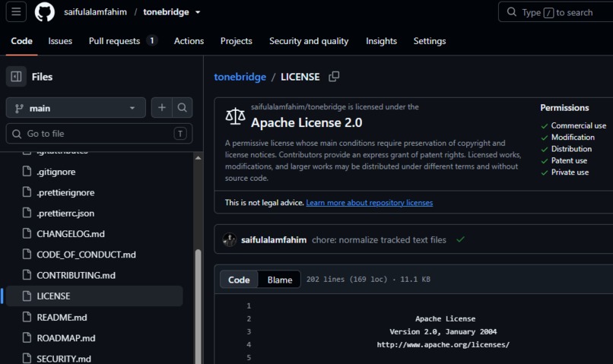Image resolution: width=613 pixels, height=364 pixels.
Task: Select the Code view toggle
Action: [x=239, y=280]
